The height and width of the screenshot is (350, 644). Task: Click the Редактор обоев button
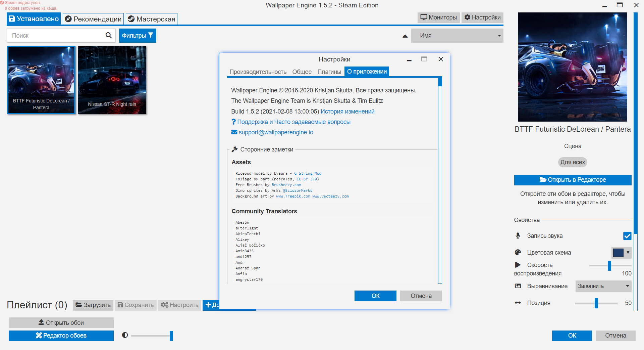coord(61,336)
